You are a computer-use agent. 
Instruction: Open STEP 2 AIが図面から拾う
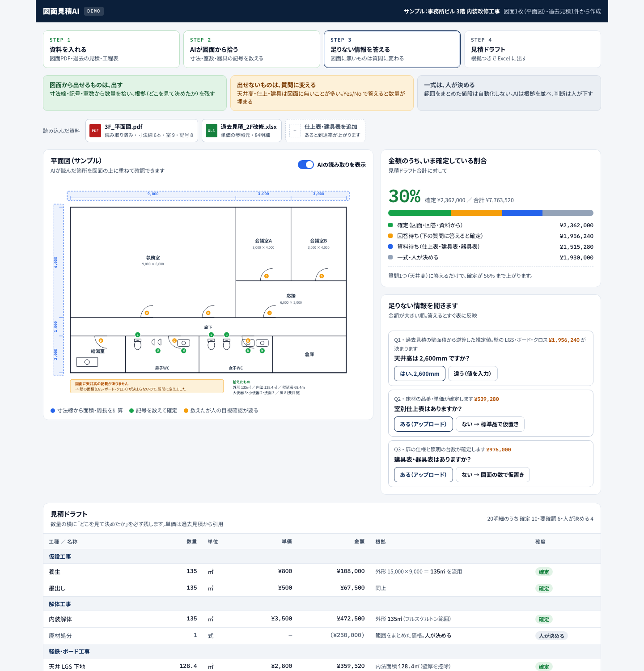pos(252,49)
